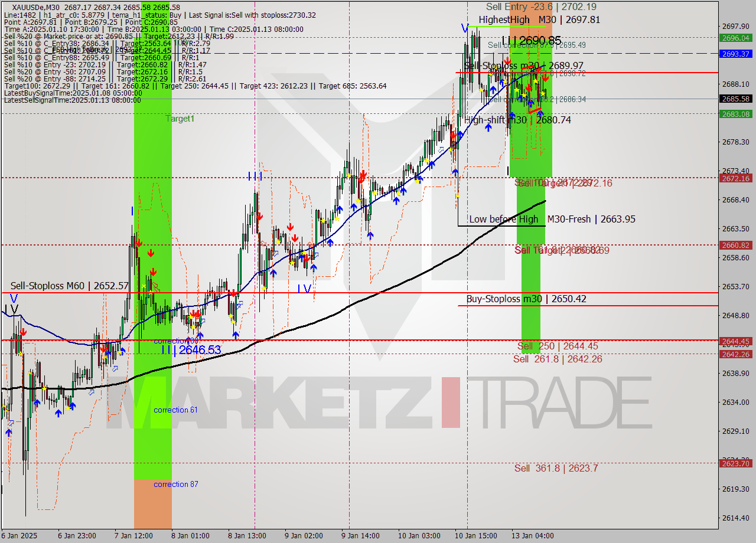Click the 'Sell 250 | 2644.45' label
This screenshot has height=543, width=756.
(558, 346)
